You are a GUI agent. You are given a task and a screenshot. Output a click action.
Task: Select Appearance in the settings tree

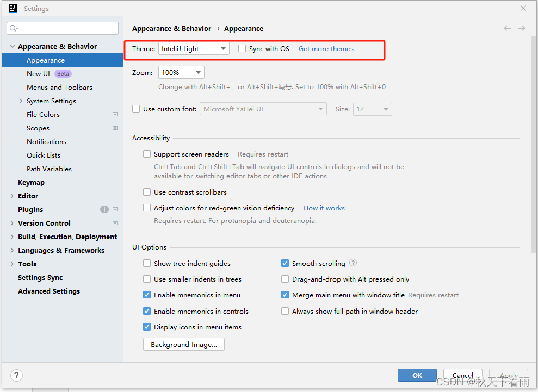point(63,60)
